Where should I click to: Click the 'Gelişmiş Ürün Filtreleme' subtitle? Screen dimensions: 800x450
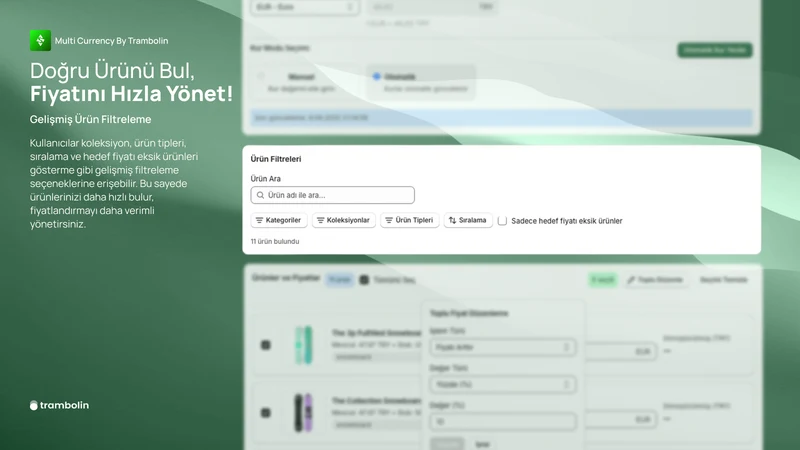tap(90, 119)
